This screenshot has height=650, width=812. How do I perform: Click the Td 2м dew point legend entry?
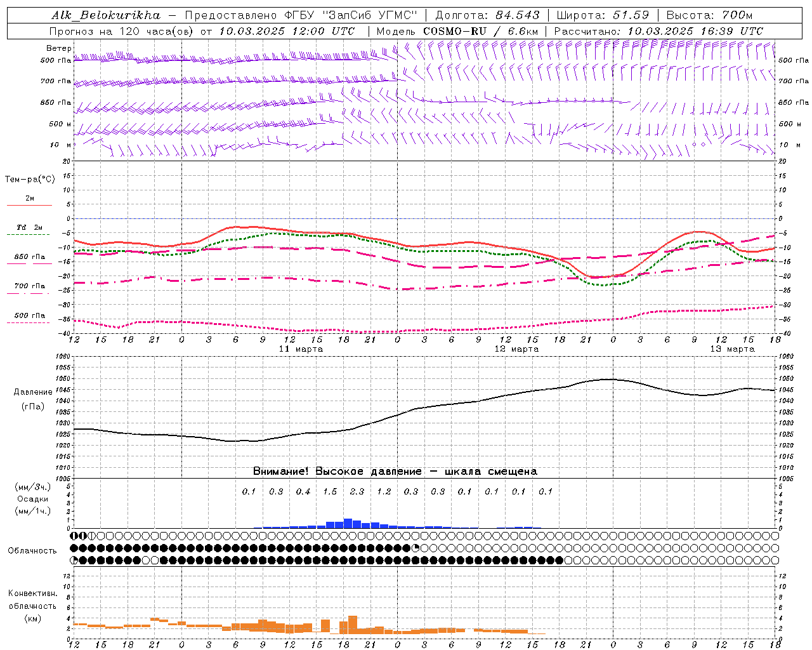29,227
